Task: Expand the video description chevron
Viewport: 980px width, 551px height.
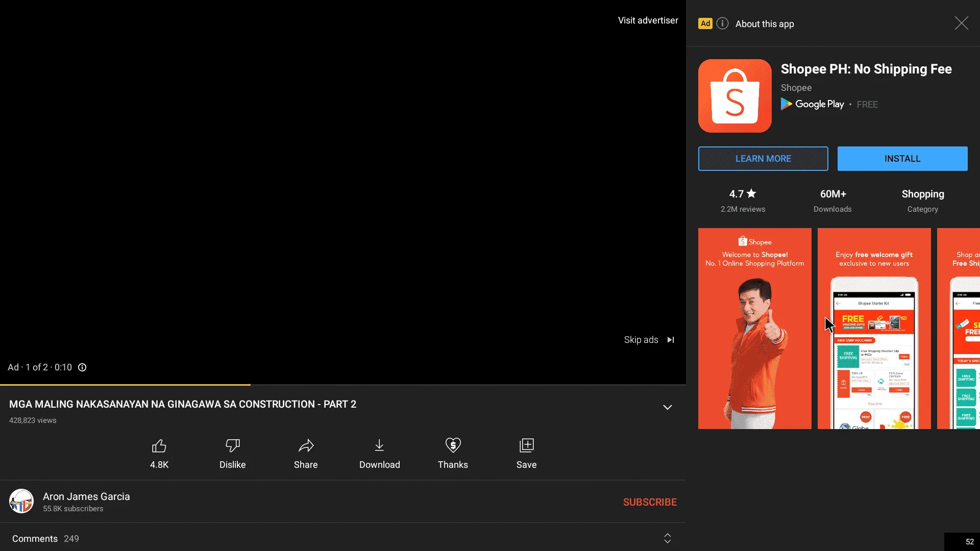Action: tap(667, 407)
